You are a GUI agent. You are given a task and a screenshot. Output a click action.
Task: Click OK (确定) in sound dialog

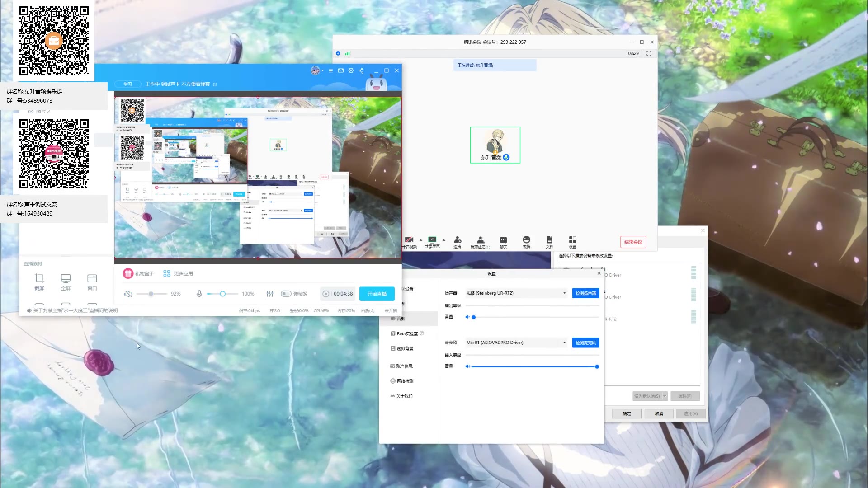pyautogui.click(x=627, y=413)
